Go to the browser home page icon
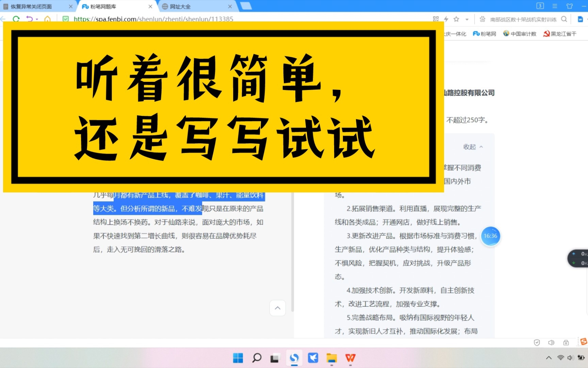The image size is (588, 368). [x=47, y=19]
